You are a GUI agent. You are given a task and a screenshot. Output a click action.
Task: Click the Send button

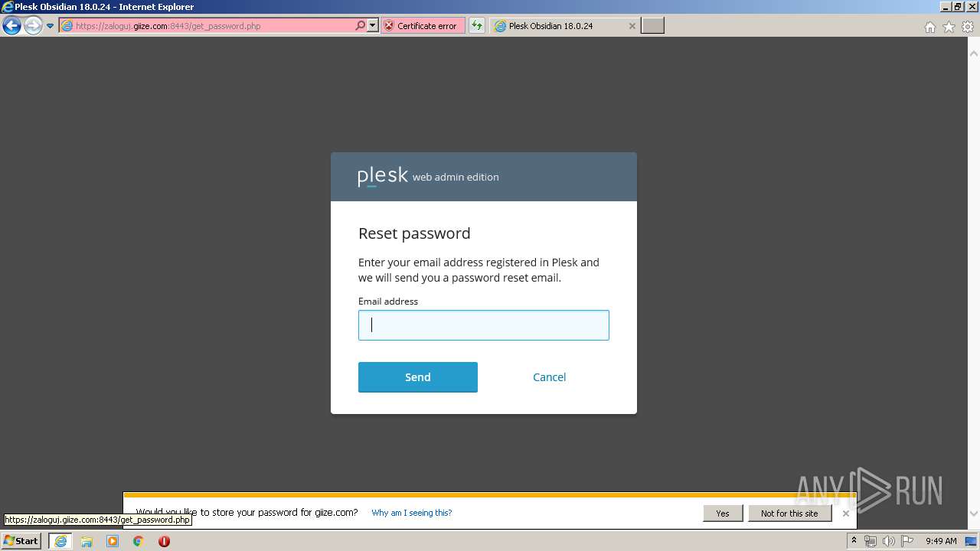pos(418,377)
